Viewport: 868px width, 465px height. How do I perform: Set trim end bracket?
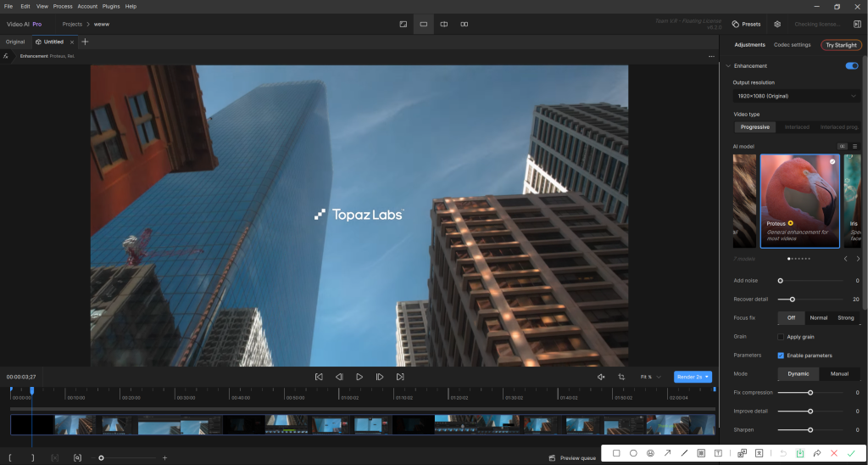[33, 458]
